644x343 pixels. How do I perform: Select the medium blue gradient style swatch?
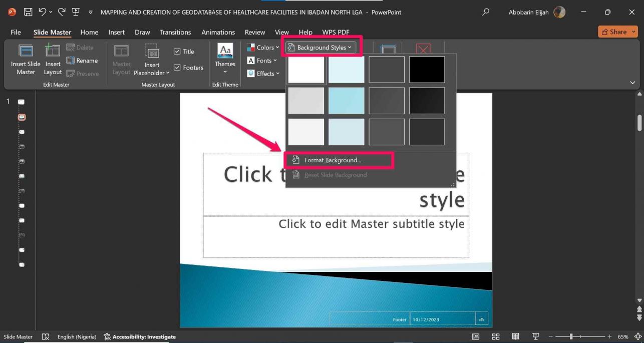tap(346, 101)
